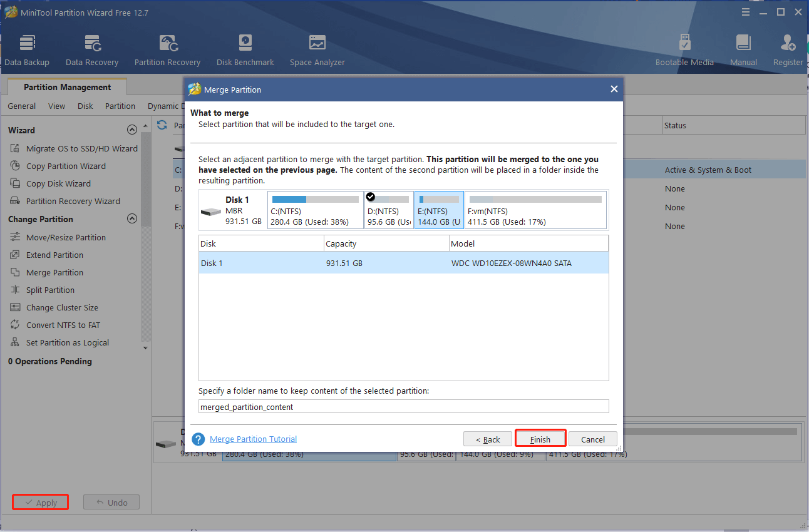Launch Copy Disk Wizard
Viewport: 809px width, 532px height.
point(50,183)
